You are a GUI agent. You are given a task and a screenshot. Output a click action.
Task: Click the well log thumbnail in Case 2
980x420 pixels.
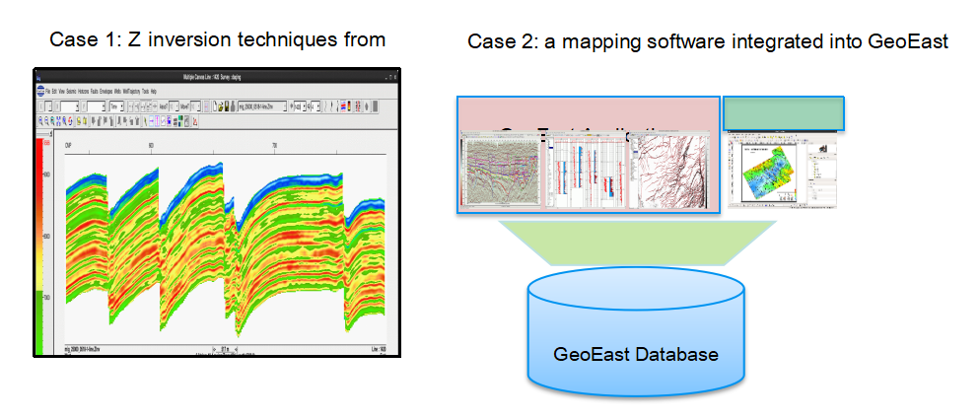tap(585, 169)
